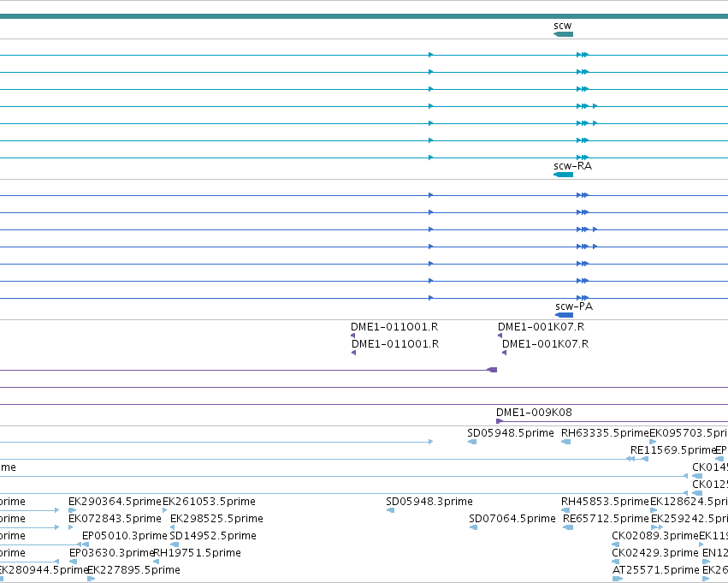The image size is (728, 583).
Task: Select the scw-PA protein arrow glyph
Action: (x=565, y=315)
